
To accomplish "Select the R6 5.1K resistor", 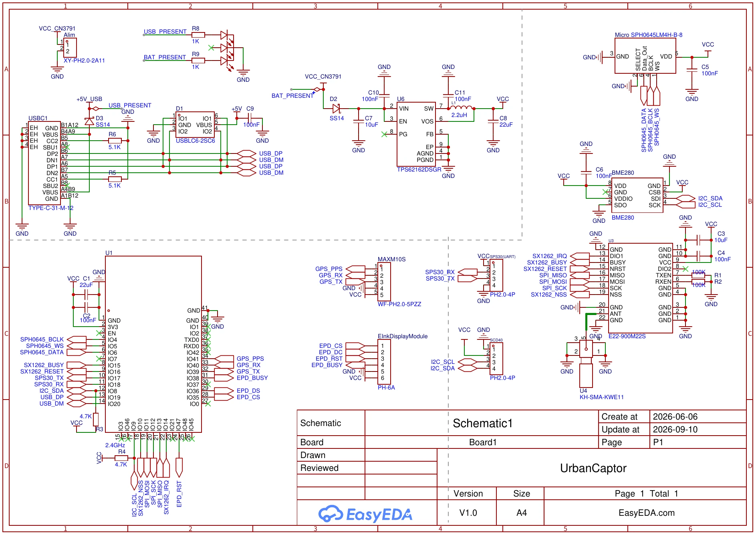I will [115, 141].
